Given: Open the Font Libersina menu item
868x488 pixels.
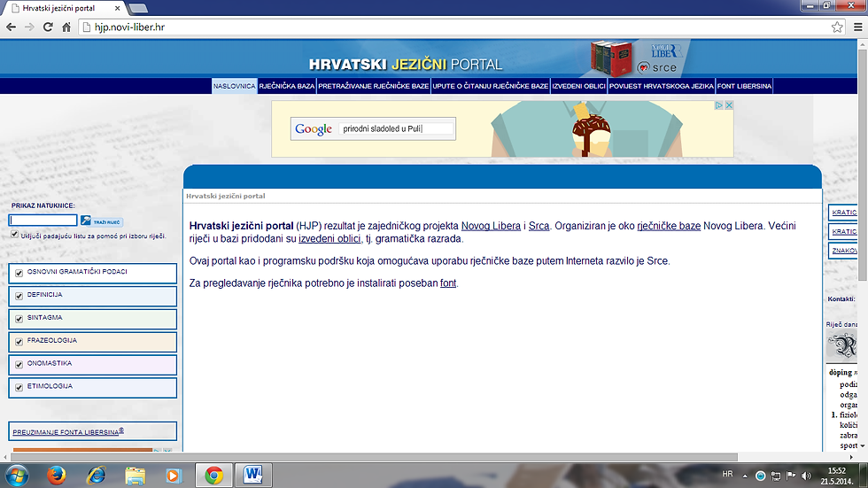Looking at the screenshot, I should 744,86.
